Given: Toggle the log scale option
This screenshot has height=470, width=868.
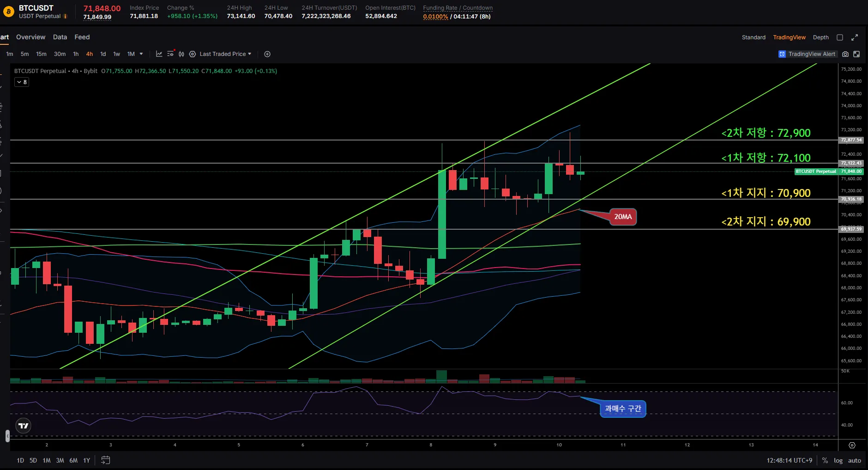Looking at the screenshot, I should click(838, 461).
